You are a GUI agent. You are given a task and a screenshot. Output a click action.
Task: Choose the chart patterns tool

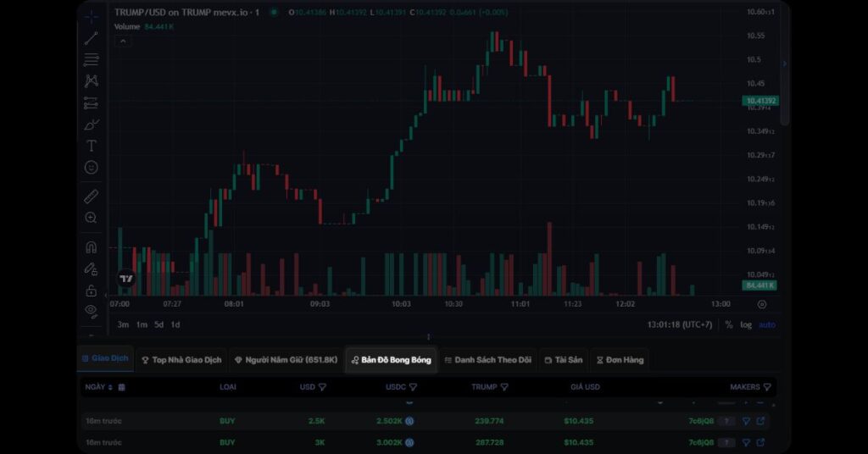coord(92,81)
